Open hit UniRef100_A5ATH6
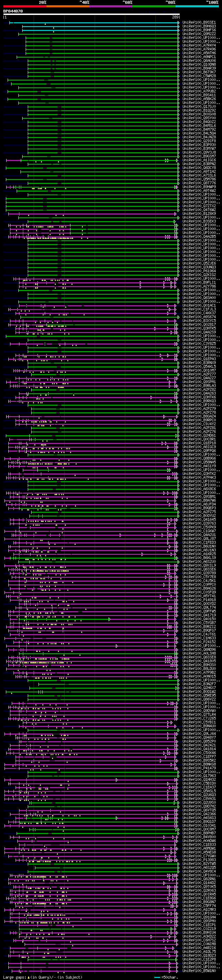Viewport: 222px width, 980px height. click(x=199, y=53)
